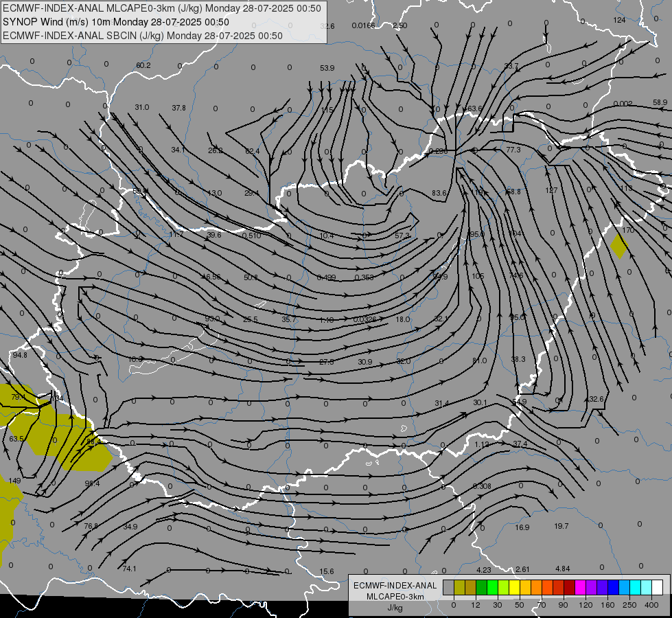Click the sky blue legend swatch
This screenshot has width=672, height=618.
pyautogui.click(x=625, y=587)
